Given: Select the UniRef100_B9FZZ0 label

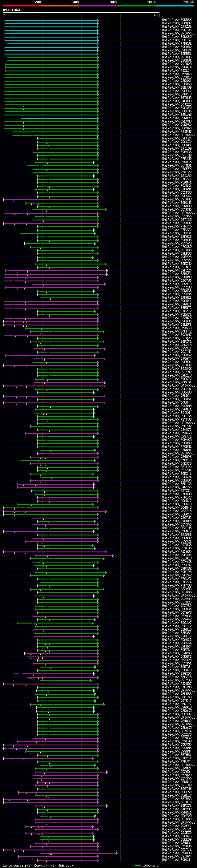Looking at the screenshot, I should [177, 270].
